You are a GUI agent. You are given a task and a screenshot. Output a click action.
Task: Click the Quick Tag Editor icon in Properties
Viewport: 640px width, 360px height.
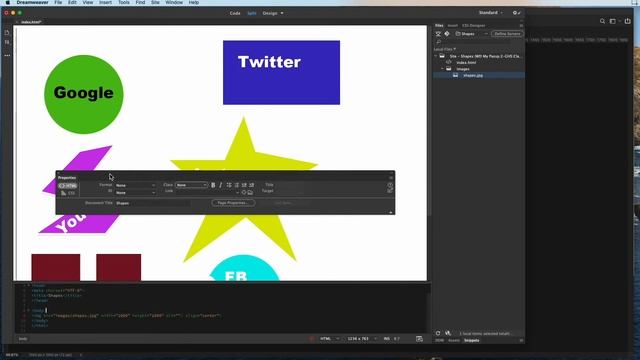pyautogui.click(x=390, y=191)
